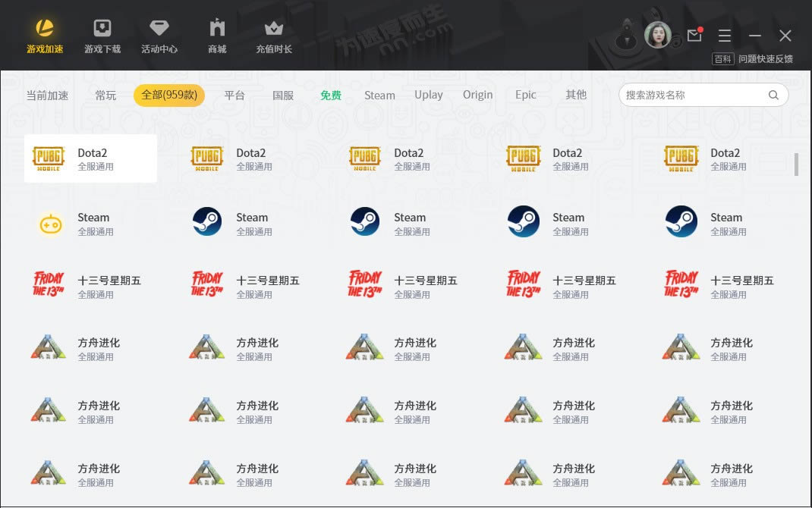Open 充值时长 crown icon
Image resolution: width=812 pixels, height=508 pixels.
click(x=273, y=29)
